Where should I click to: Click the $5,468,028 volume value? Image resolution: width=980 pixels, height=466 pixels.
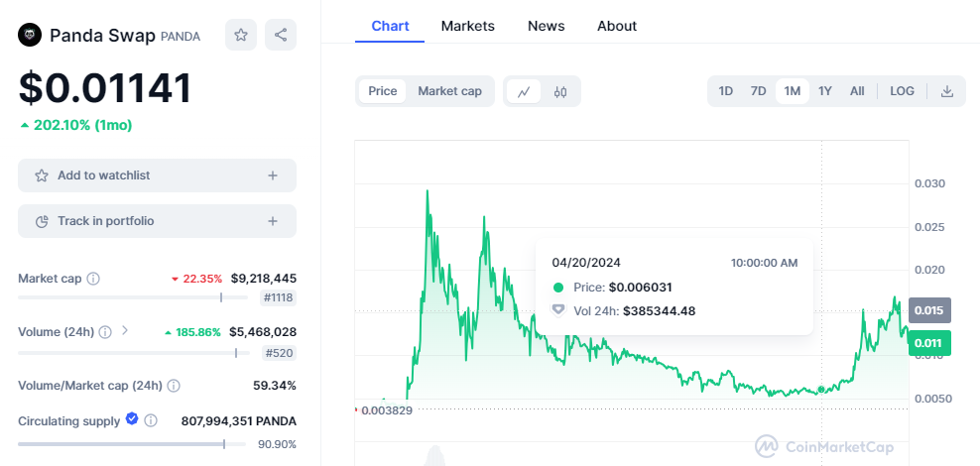tap(263, 332)
